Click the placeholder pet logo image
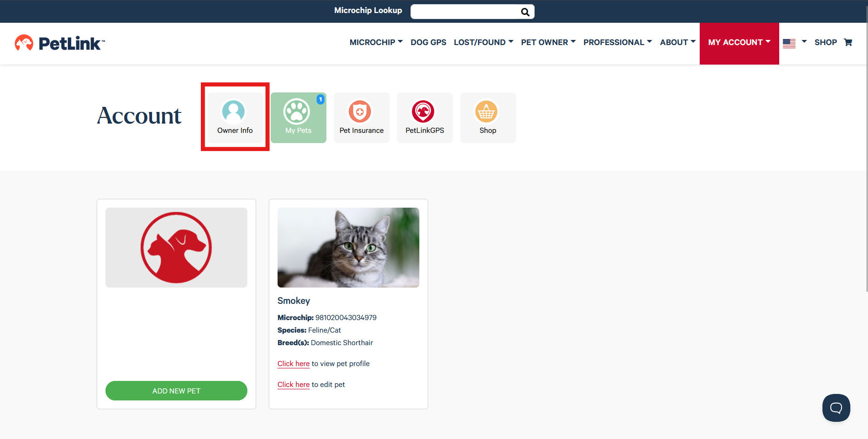 pos(176,248)
